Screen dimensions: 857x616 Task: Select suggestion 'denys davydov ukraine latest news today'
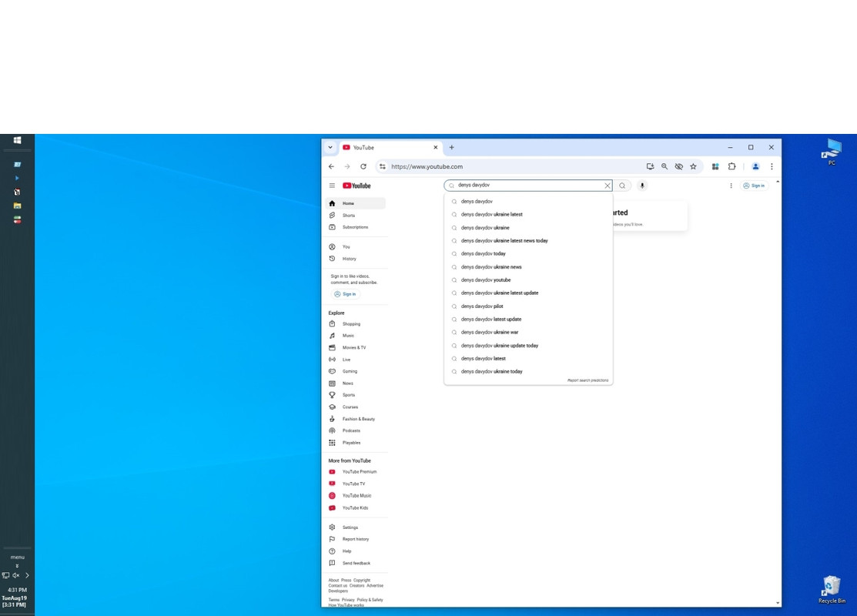528,240
